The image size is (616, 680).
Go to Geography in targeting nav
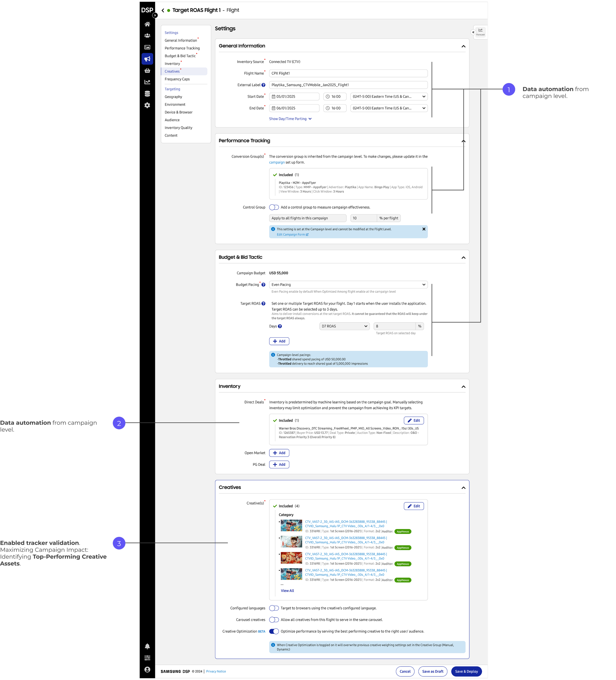(x=173, y=97)
